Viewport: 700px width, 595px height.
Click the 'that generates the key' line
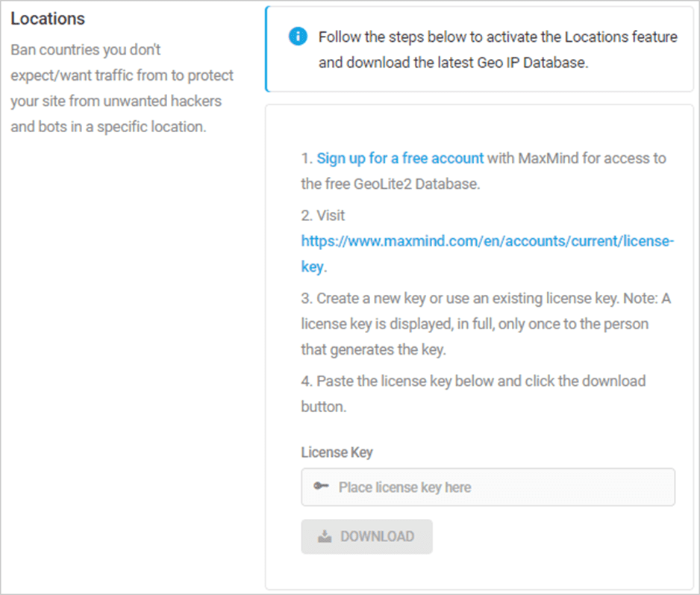coord(374,350)
